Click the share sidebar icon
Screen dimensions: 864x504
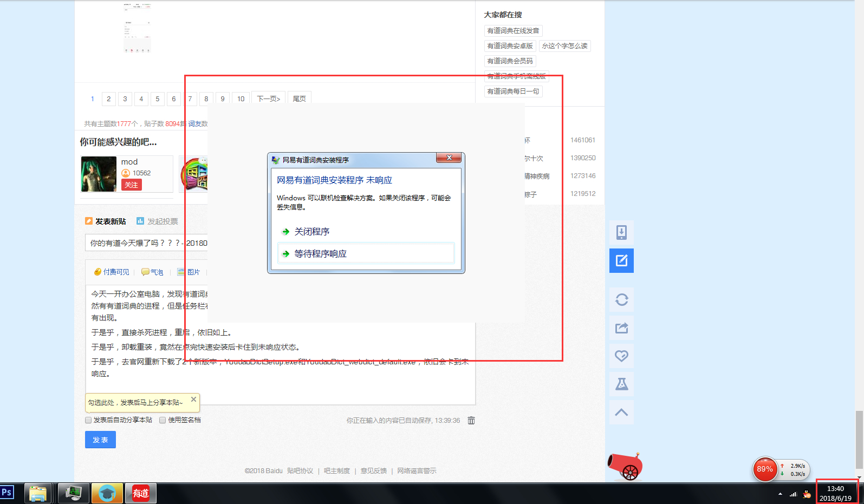tap(621, 328)
